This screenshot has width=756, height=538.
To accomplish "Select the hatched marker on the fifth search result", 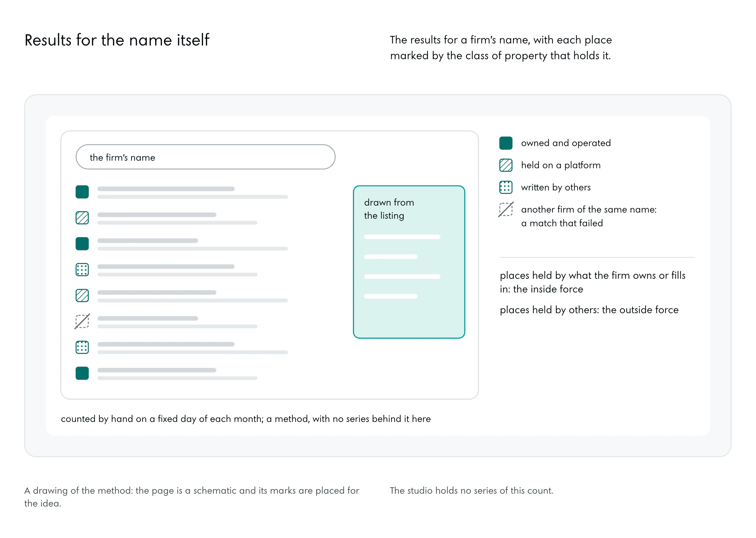I will coord(82,295).
